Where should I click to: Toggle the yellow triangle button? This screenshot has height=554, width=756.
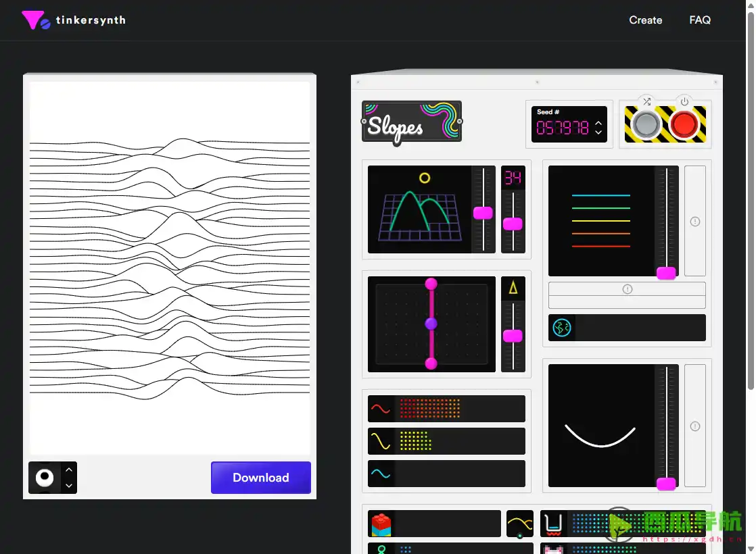coord(513,288)
